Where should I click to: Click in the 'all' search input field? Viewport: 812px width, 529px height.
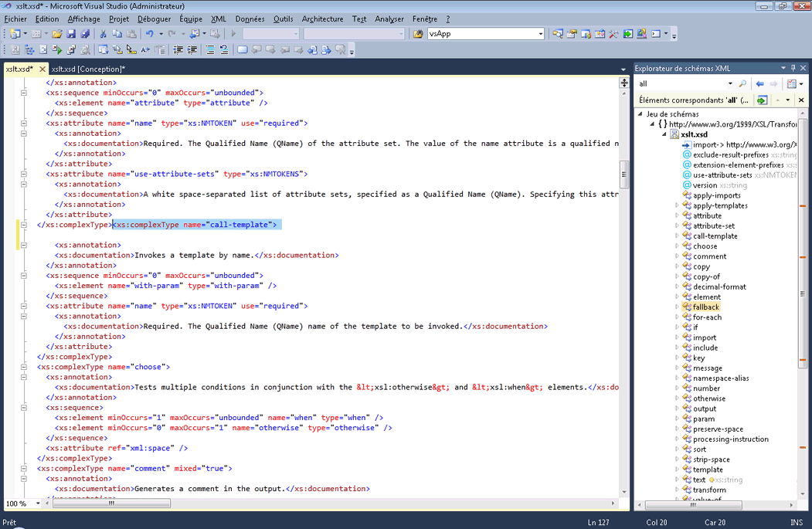[x=681, y=84]
